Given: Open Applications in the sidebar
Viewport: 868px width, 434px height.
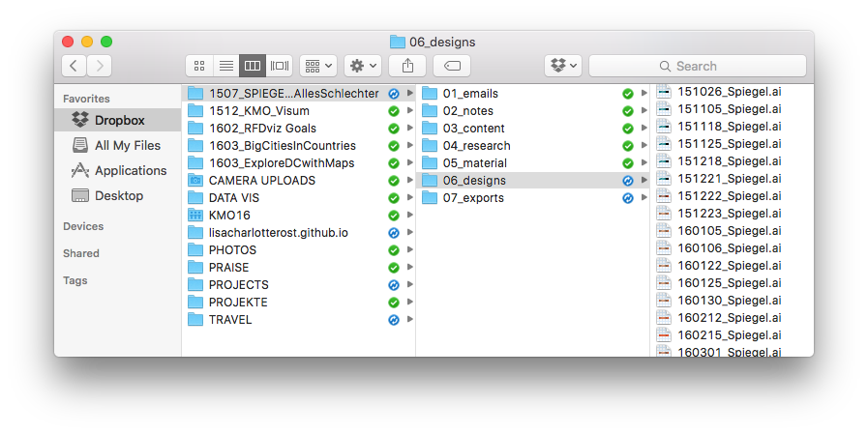Looking at the screenshot, I should (118, 170).
